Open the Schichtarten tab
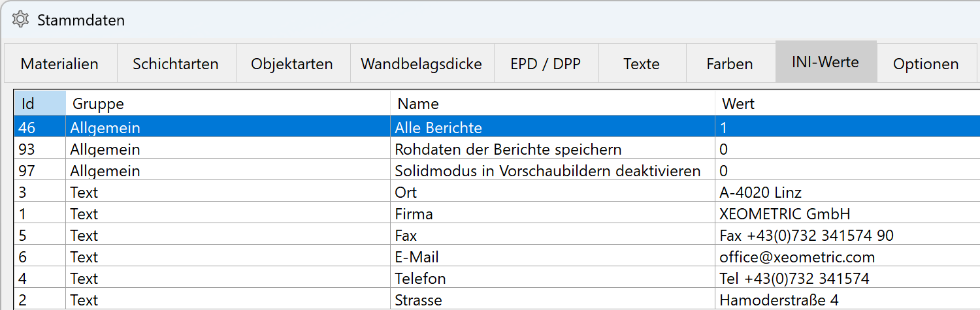The height and width of the screenshot is (310, 980). (x=176, y=63)
